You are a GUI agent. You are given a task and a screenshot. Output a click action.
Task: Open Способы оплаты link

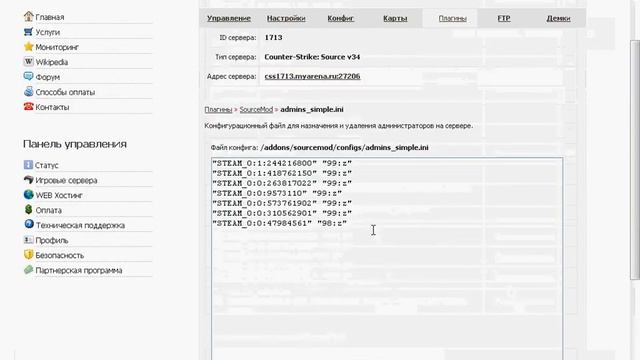(65, 92)
